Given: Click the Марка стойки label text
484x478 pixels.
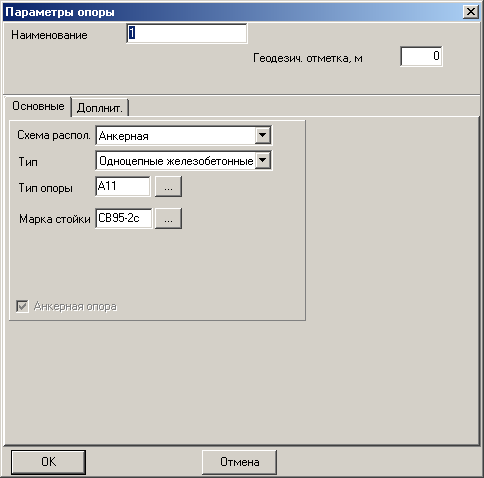Looking at the screenshot, I should click(x=55, y=219).
